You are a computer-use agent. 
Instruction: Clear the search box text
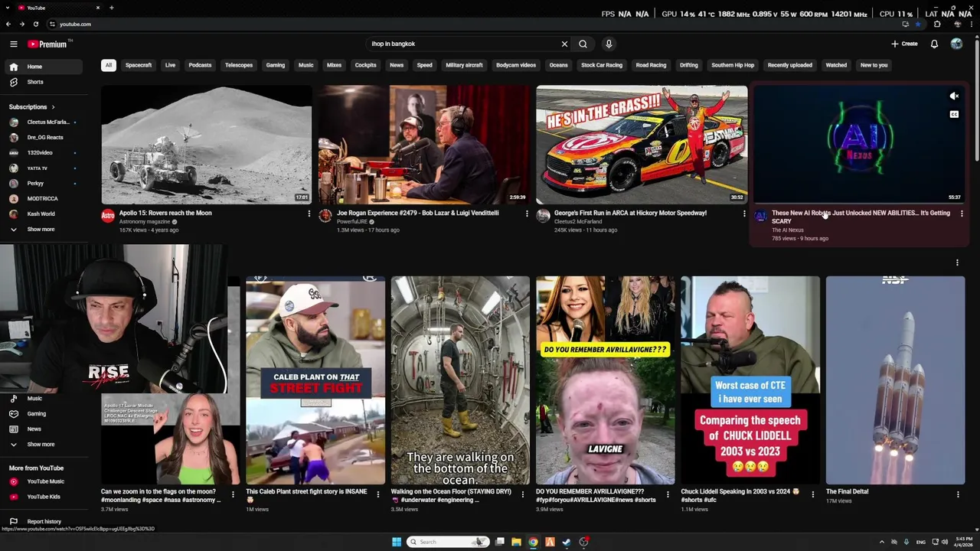[564, 44]
